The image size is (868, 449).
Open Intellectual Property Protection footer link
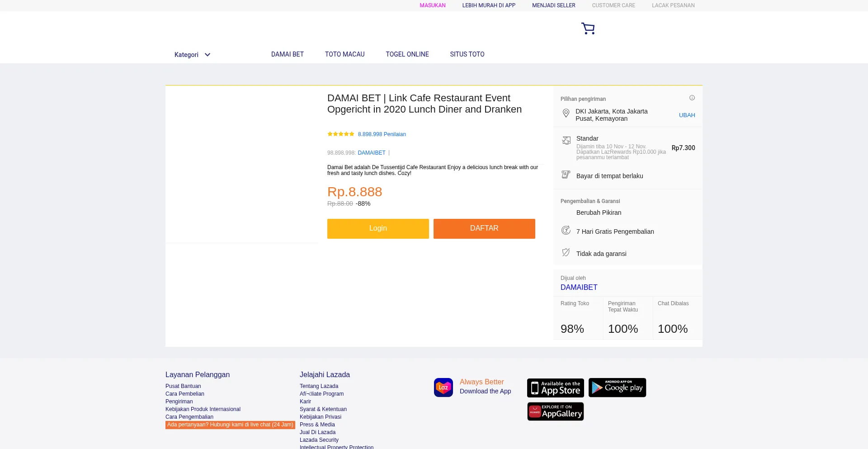tap(336, 447)
